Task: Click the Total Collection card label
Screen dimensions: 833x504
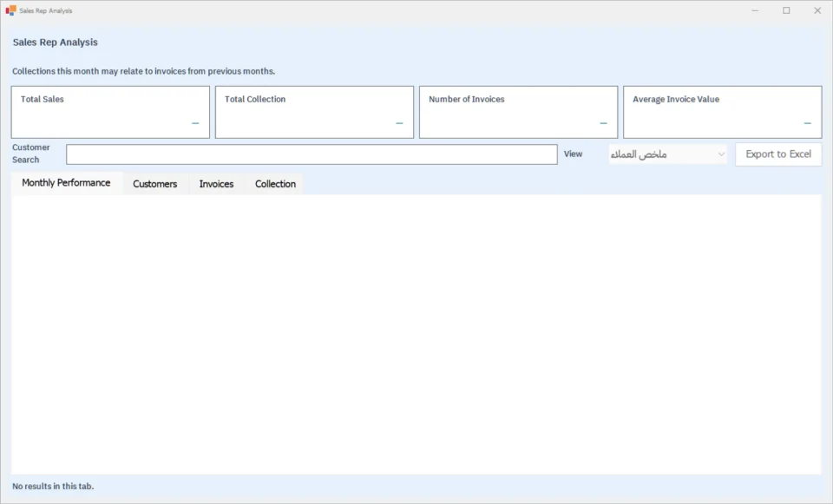Action: 255,99
